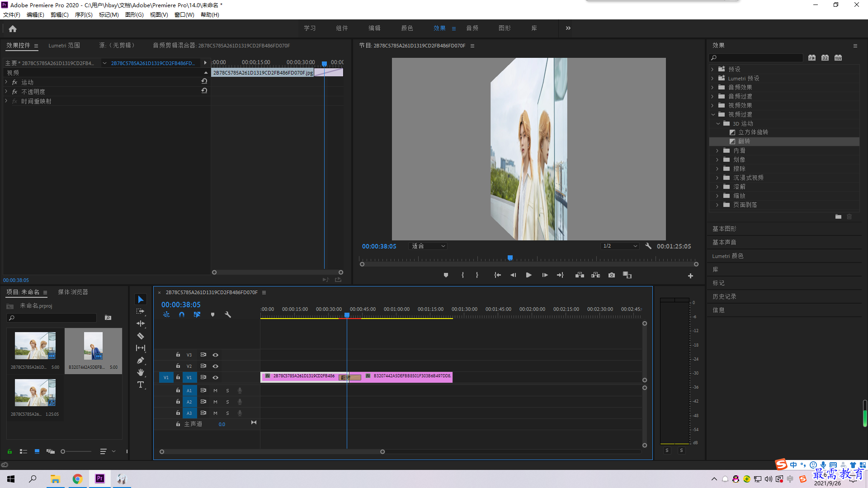Click the Extract button
This screenshot has width=868, height=488.
595,275
